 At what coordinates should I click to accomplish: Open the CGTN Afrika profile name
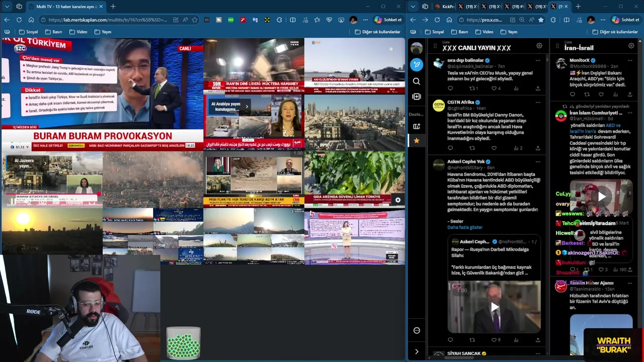coord(460,103)
